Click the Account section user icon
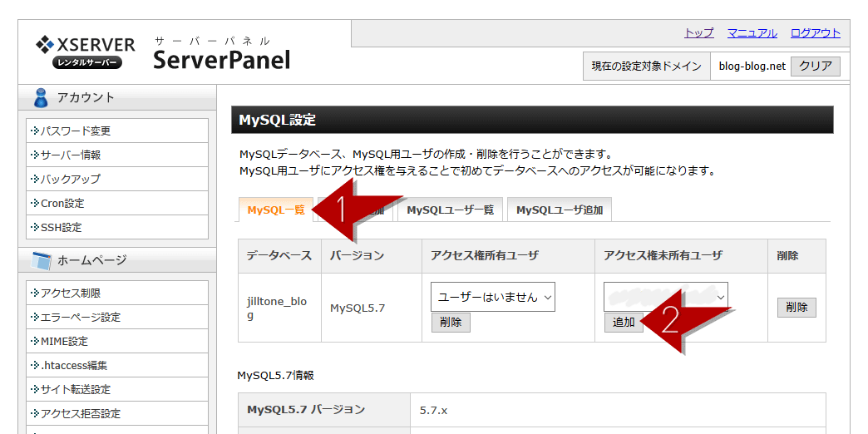 [x=40, y=97]
